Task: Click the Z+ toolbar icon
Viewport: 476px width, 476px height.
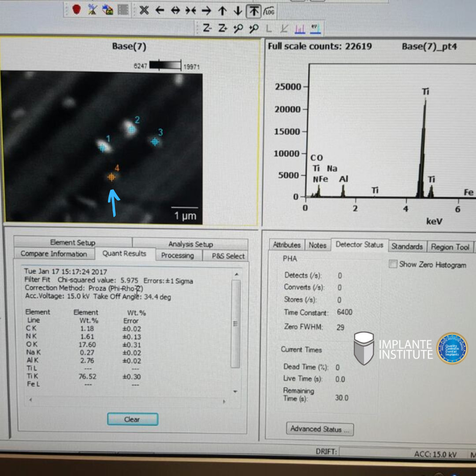Action: [223, 29]
